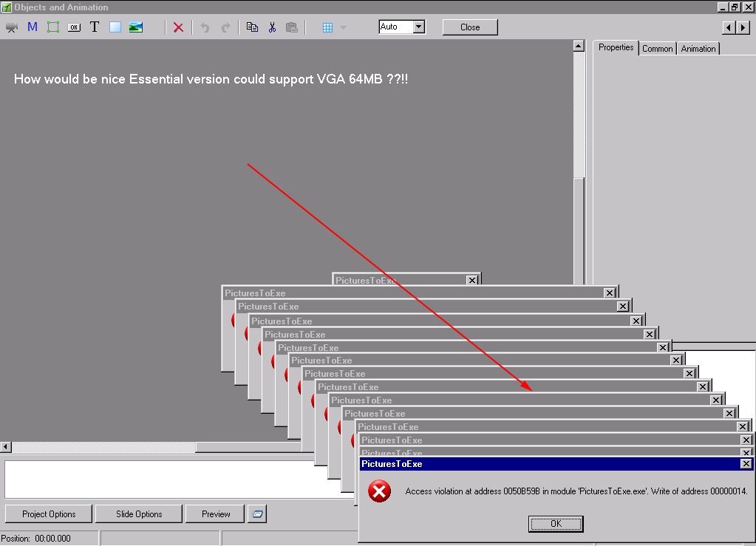Cut the selected object with scissors icon

pos(273,27)
